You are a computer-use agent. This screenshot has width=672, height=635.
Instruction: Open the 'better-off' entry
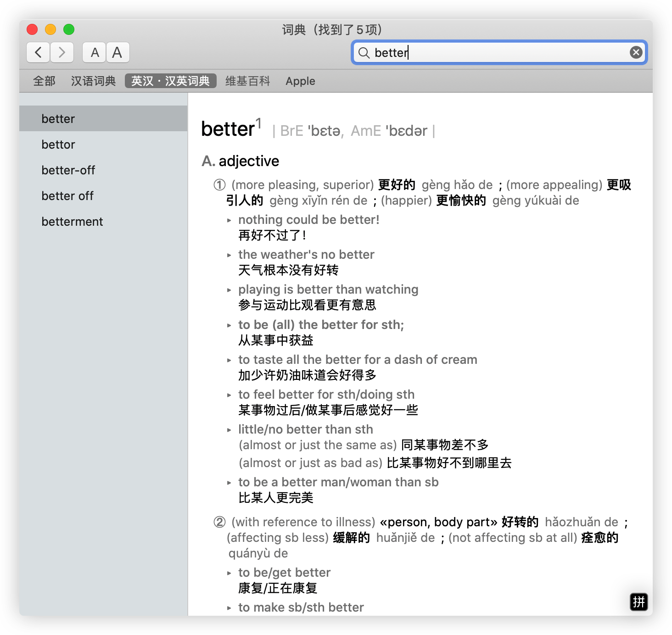tap(68, 170)
